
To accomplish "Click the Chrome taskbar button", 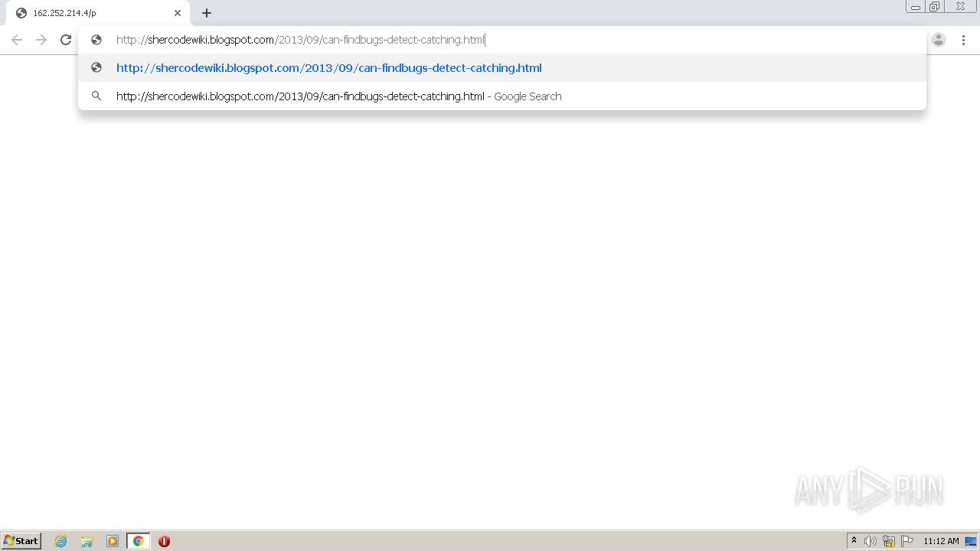I will click(x=138, y=541).
